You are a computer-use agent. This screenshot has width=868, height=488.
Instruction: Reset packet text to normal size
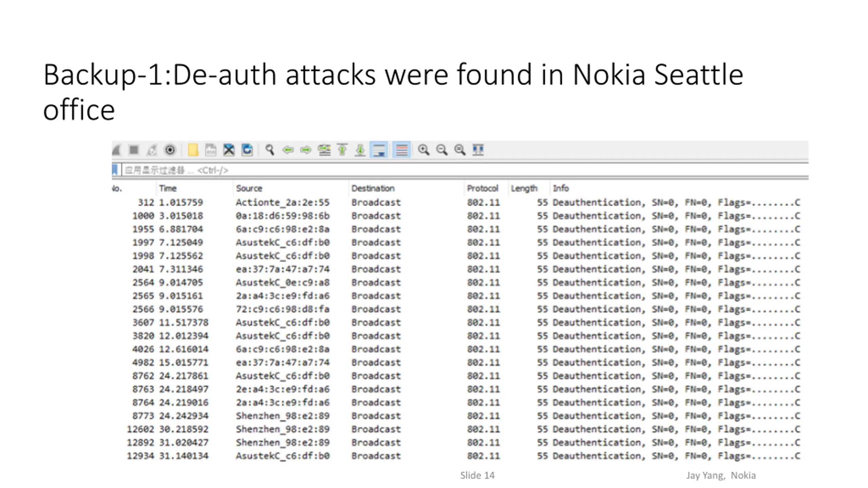(460, 150)
